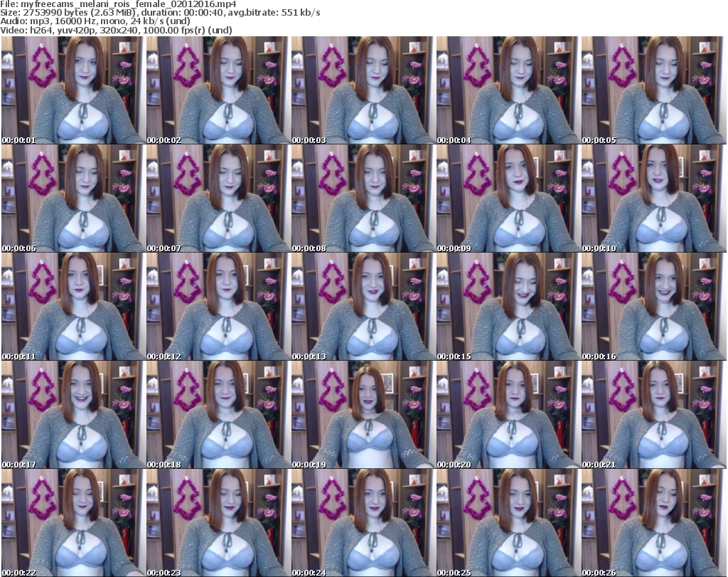Pick the frame stamped 00:00:08
Viewport: 728px width, 577px height.
pyautogui.click(x=363, y=198)
